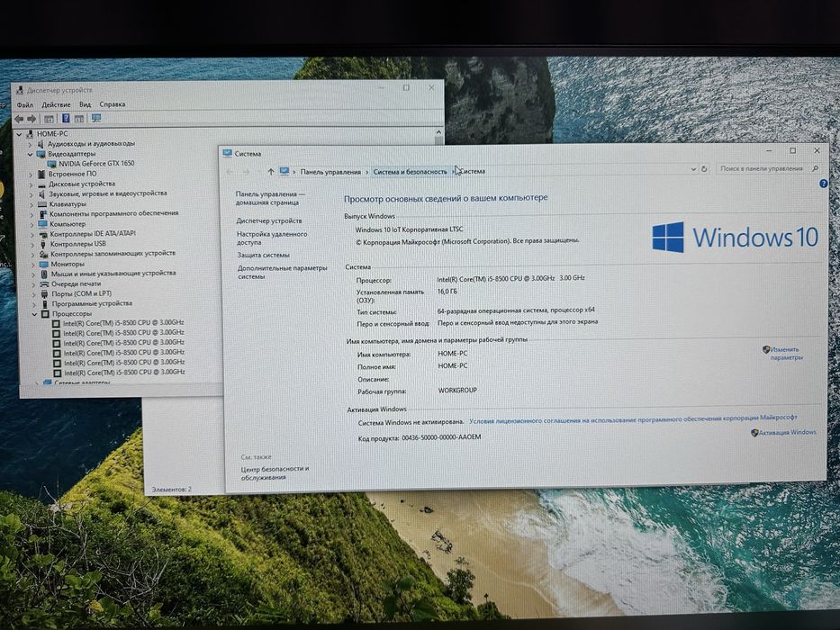
Task: Click the Keyboards category icon in Device Manager
Action: click(42, 204)
